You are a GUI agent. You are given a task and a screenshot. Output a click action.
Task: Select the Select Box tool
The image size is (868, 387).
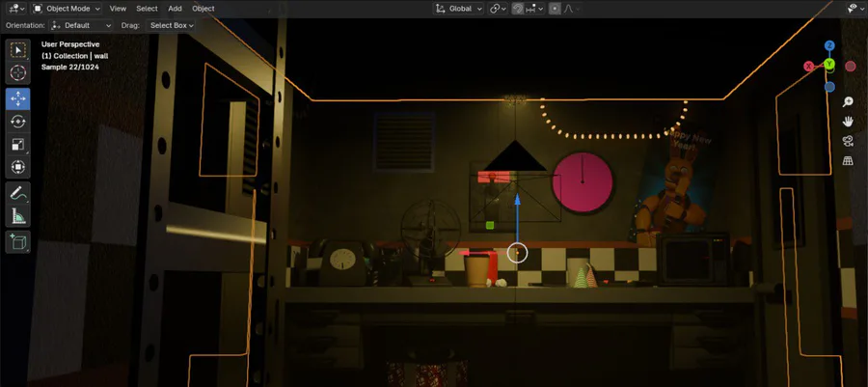(18, 50)
